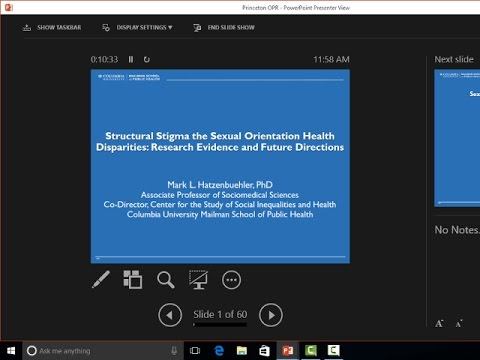
Task: Click the Cortana microphone icon
Action: click(x=174, y=351)
